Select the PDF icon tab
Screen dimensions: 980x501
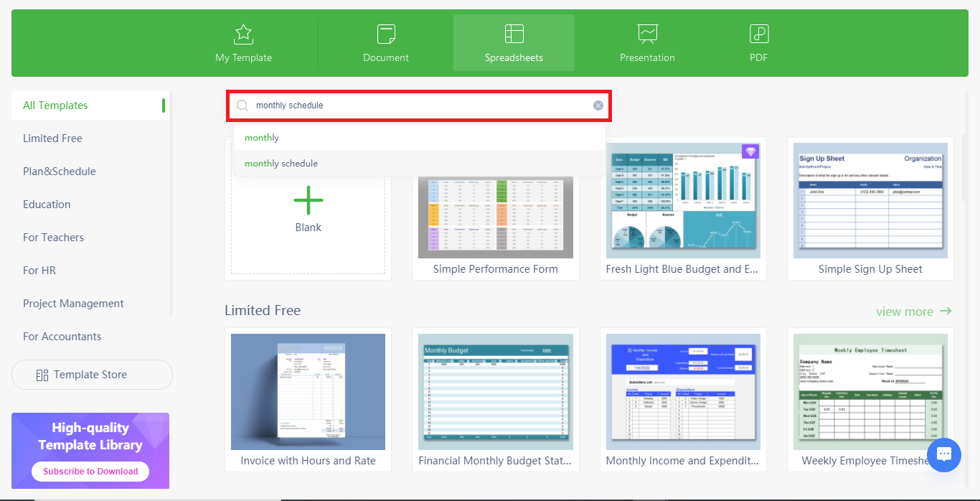pyautogui.click(x=758, y=34)
